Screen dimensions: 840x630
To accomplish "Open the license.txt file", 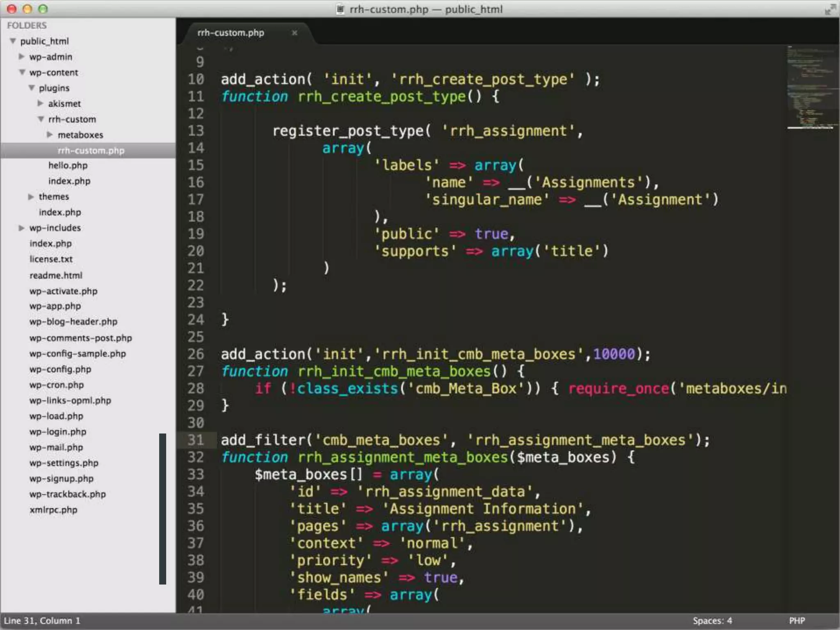I will point(51,259).
